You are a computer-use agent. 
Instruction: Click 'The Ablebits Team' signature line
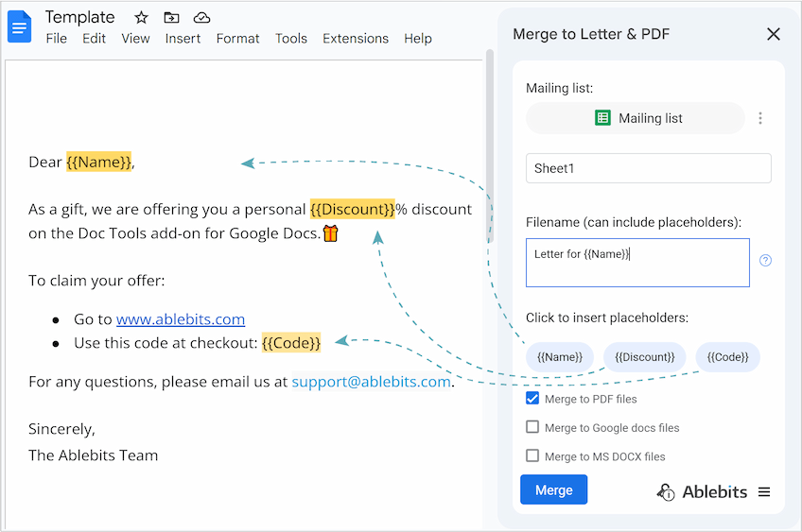[93, 455]
